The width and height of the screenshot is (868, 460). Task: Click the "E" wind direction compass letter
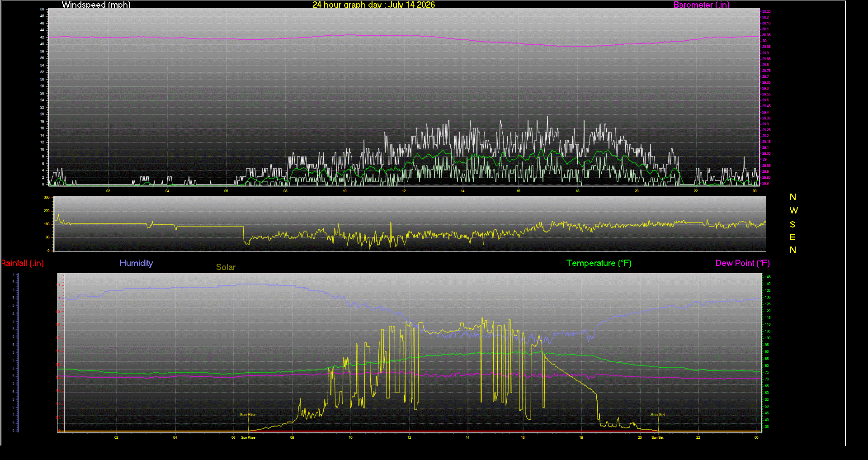(x=793, y=237)
